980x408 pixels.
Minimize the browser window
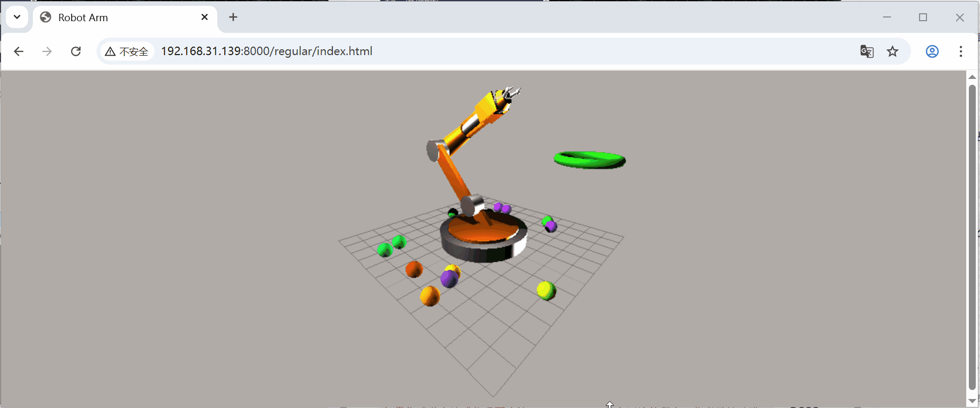[887, 17]
